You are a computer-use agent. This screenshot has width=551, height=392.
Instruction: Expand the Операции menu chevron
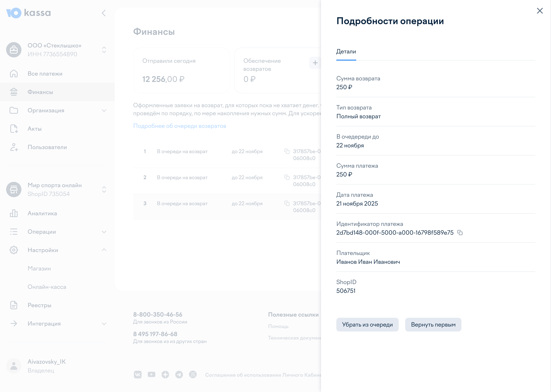point(104,232)
